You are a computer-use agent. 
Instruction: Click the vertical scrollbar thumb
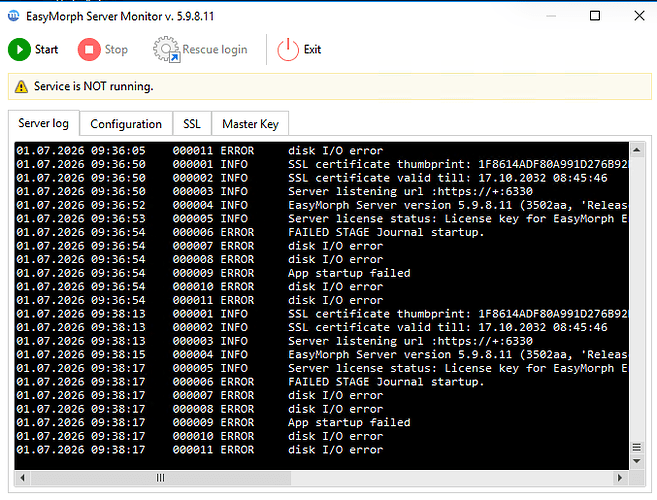point(637,447)
